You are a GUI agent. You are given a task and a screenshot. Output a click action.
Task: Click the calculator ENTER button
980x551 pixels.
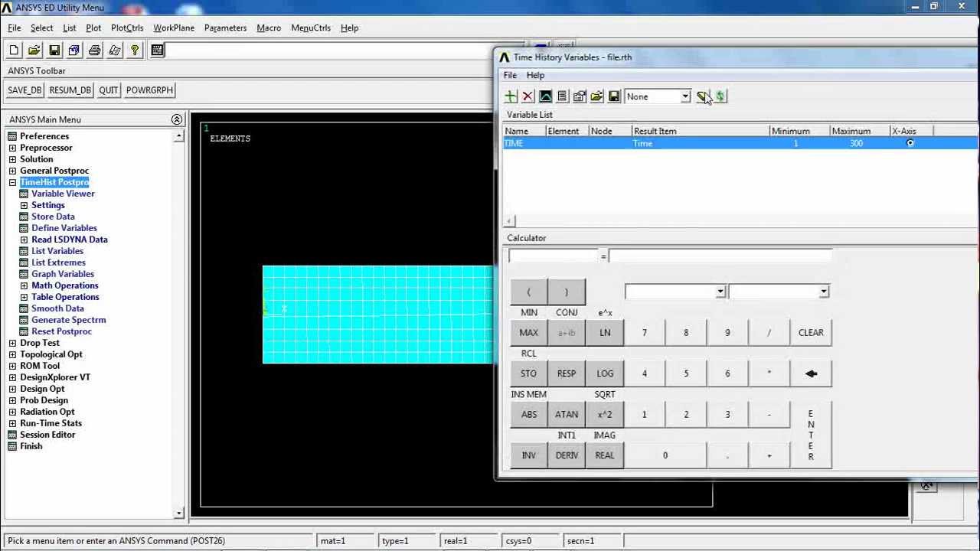coord(811,435)
